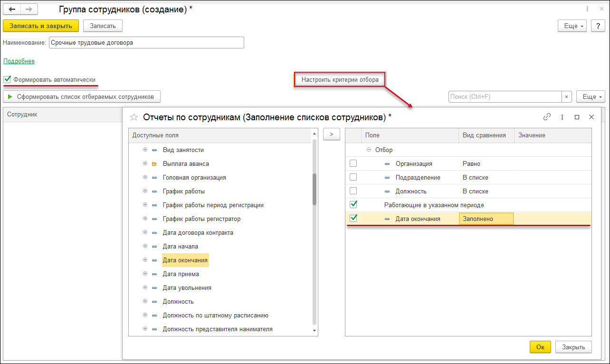Click the Заполнено comparison cell

[x=486, y=219]
